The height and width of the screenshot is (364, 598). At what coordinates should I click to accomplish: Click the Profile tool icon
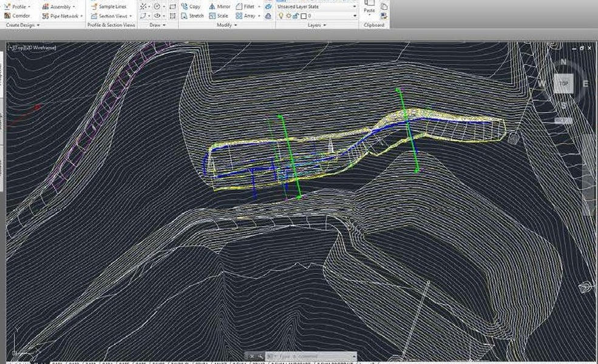coord(8,7)
